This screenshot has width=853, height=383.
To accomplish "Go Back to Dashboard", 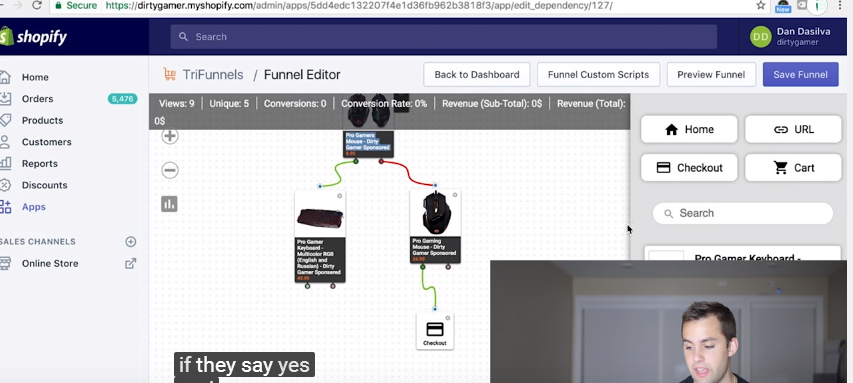I will [477, 75].
